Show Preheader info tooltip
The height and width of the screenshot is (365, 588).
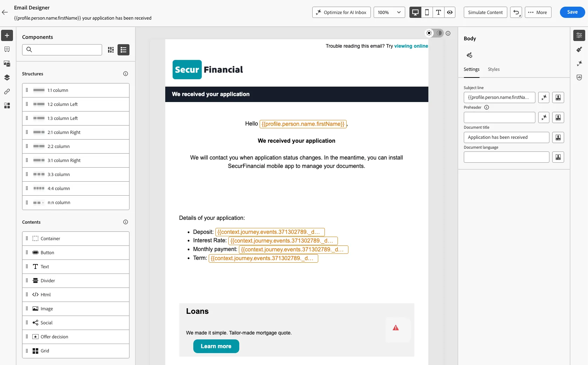tap(487, 107)
